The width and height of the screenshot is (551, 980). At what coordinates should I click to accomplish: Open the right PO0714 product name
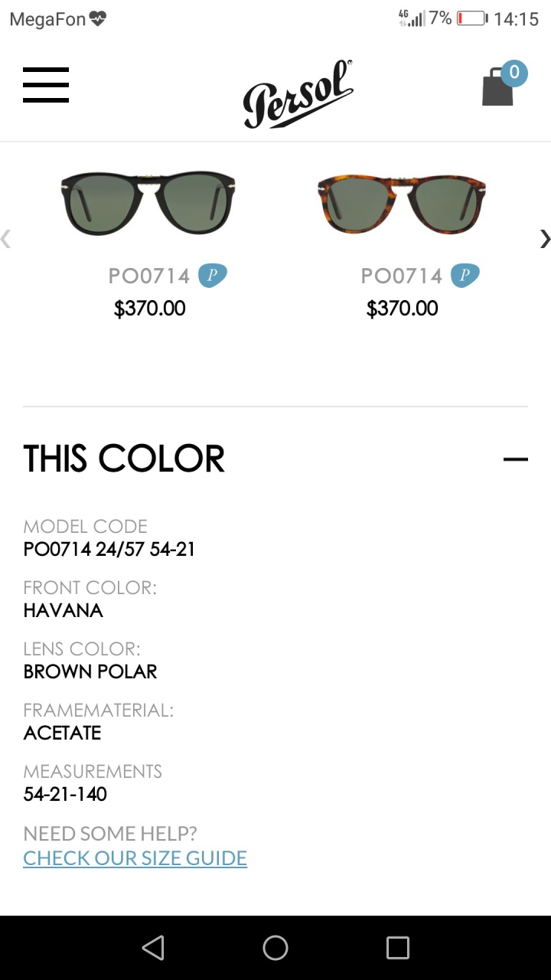coord(402,276)
